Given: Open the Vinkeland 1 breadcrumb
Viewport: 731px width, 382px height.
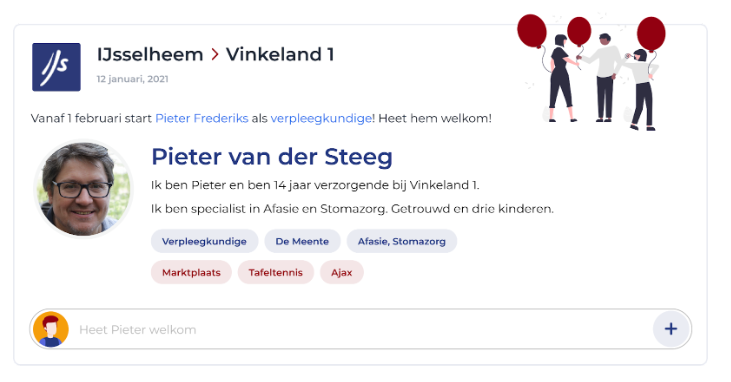Looking at the screenshot, I should (280, 55).
